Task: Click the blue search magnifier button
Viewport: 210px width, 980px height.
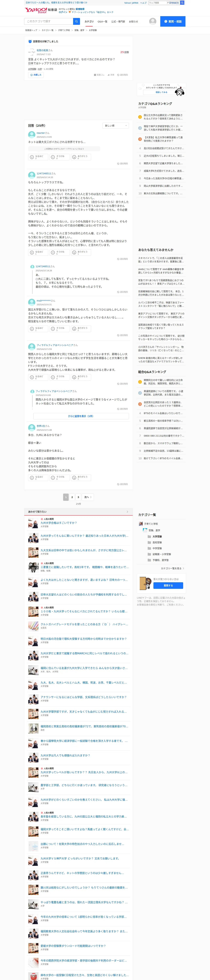Action: coord(77,21)
